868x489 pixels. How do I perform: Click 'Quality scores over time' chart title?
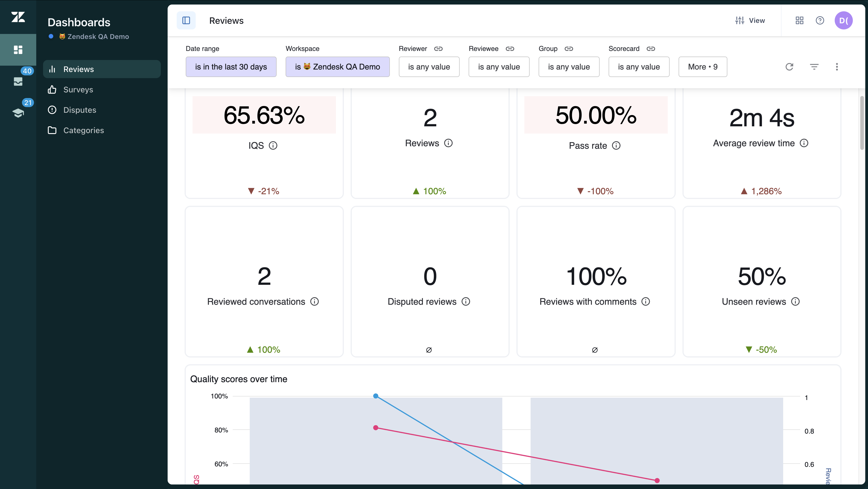tap(239, 379)
